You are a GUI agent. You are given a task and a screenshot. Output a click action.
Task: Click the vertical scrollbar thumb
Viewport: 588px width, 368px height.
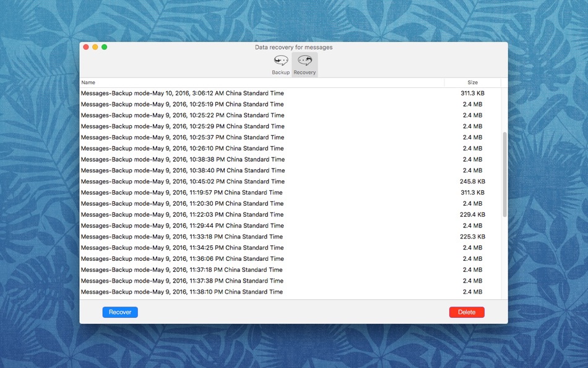[x=504, y=175]
